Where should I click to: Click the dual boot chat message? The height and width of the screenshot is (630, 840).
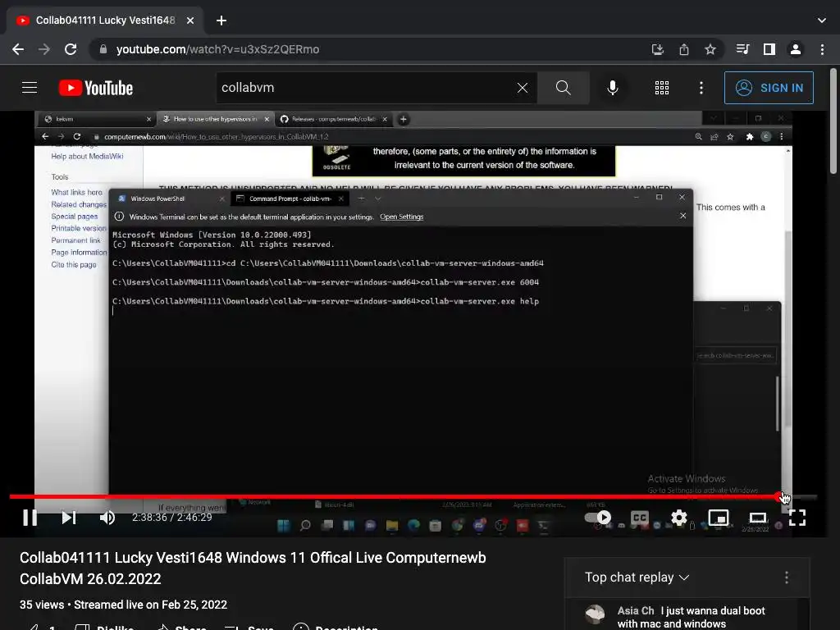tap(692, 617)
